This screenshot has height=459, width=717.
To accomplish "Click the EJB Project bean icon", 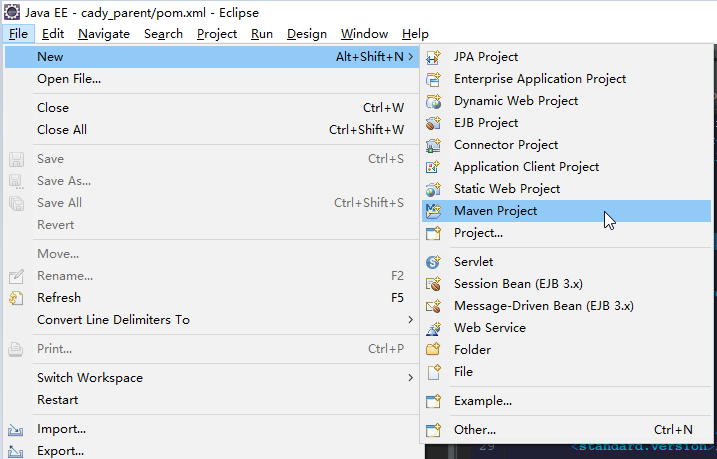I will coord(433,123).
